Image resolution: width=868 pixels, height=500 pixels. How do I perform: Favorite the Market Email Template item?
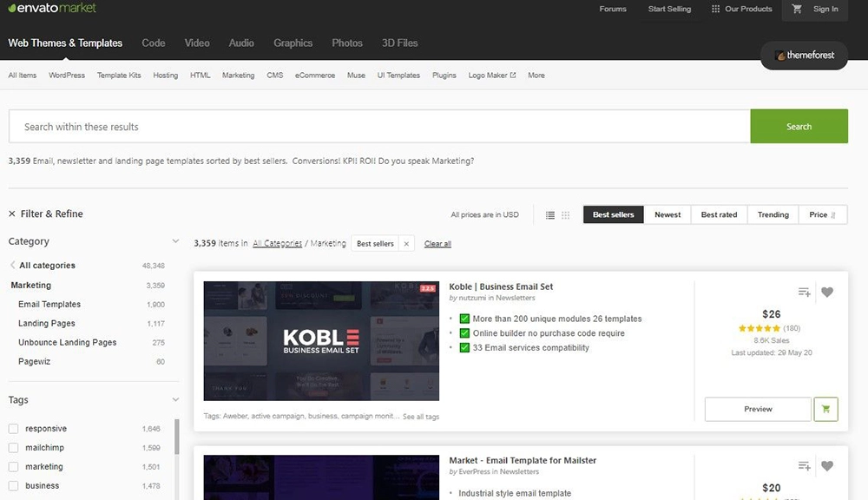pyautogui.click(x=827, y=465)
